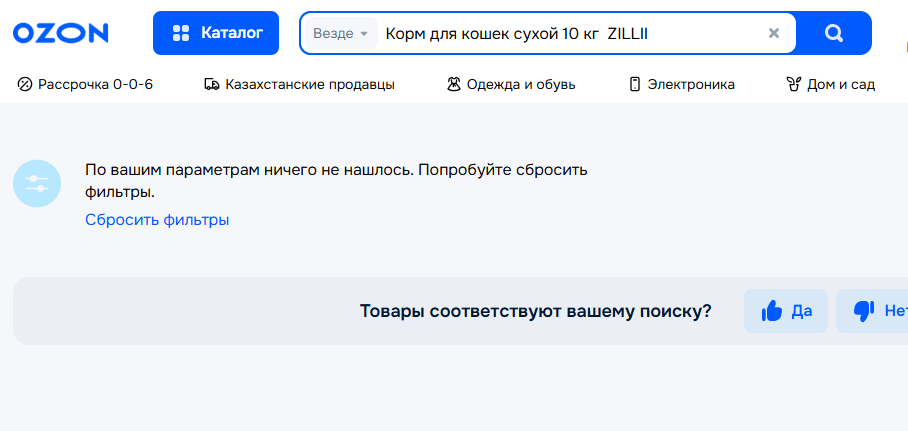This screenshot has width=908, height=431.
Task: Click the OZON logo
Action: pos(60,33)
